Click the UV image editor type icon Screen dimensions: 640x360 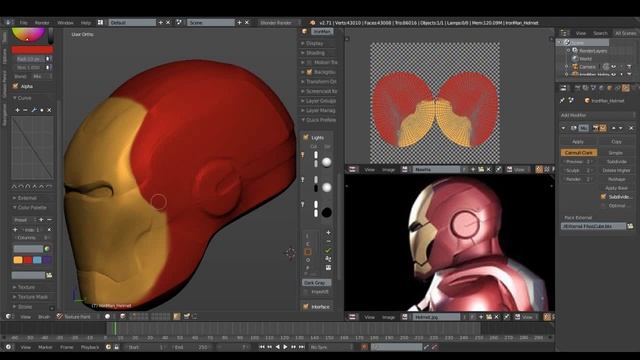click(352, 169)
